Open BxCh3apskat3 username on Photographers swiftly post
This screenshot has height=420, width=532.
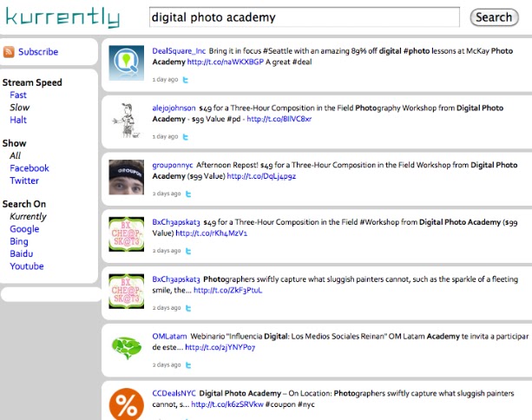point(176,279)
